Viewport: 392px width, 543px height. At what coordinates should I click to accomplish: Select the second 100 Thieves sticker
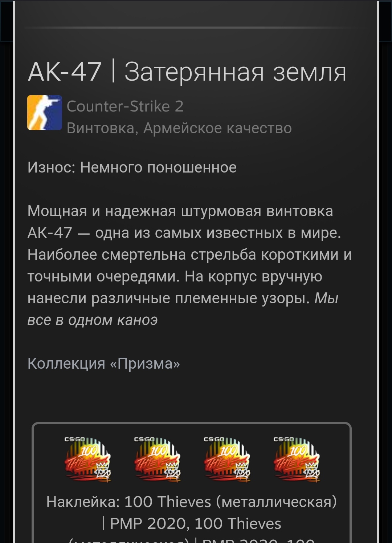point(158,460)
